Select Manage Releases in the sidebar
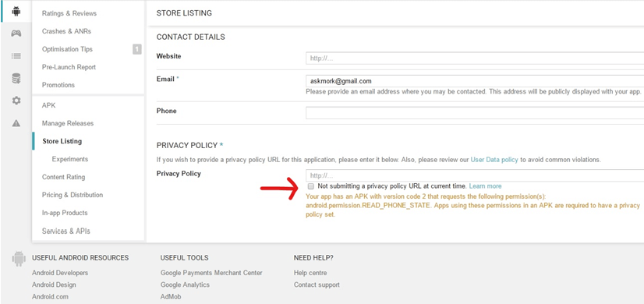This screenshot has height=304, width=644. 68,123
